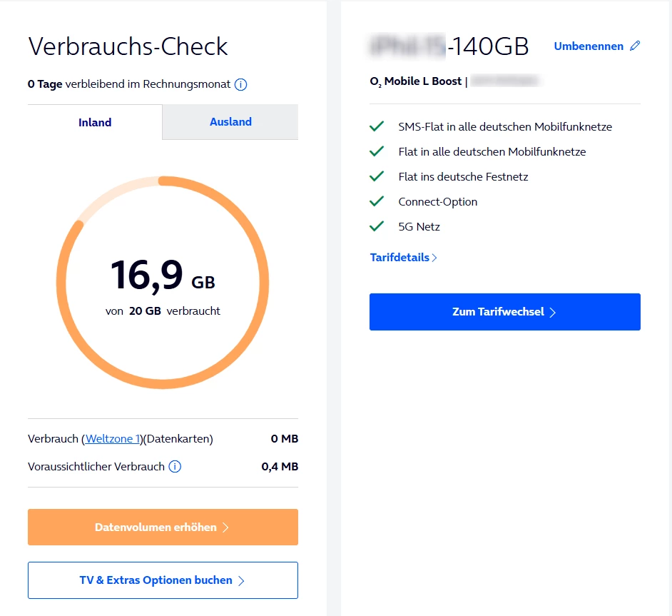
Task: Click arrow on Datenvolumen erhöhen button
Action: tap(225, 528)
